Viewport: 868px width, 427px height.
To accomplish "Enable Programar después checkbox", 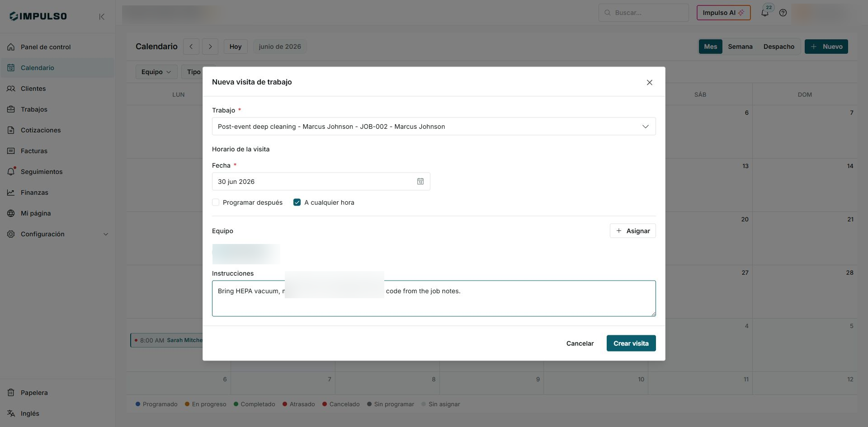I will tap(216, 202).
